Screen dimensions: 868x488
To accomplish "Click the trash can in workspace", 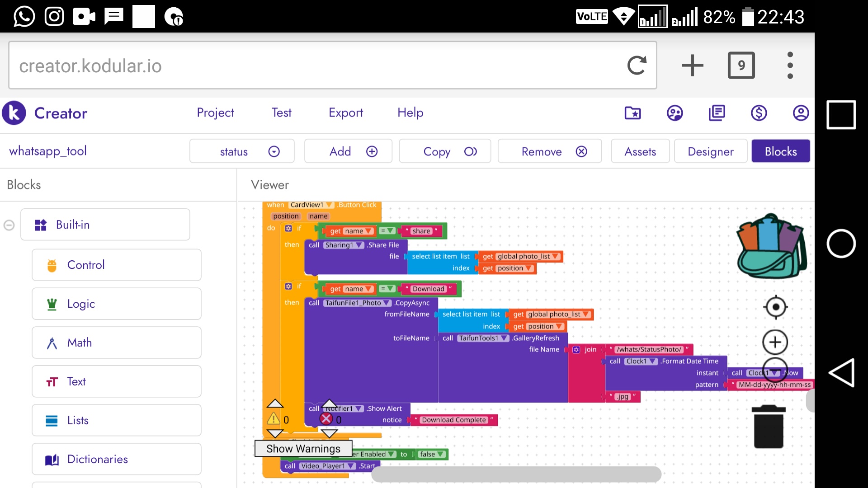I will (769, 427).
